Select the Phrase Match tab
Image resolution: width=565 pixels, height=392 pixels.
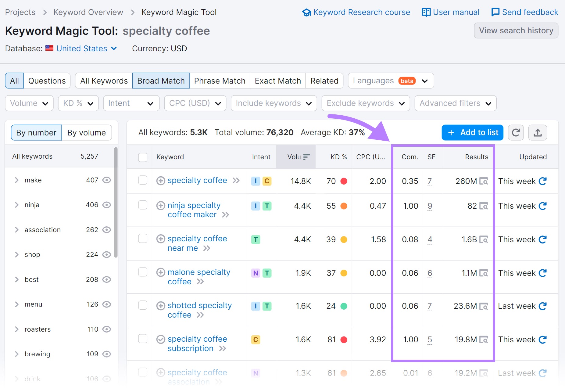220,81
